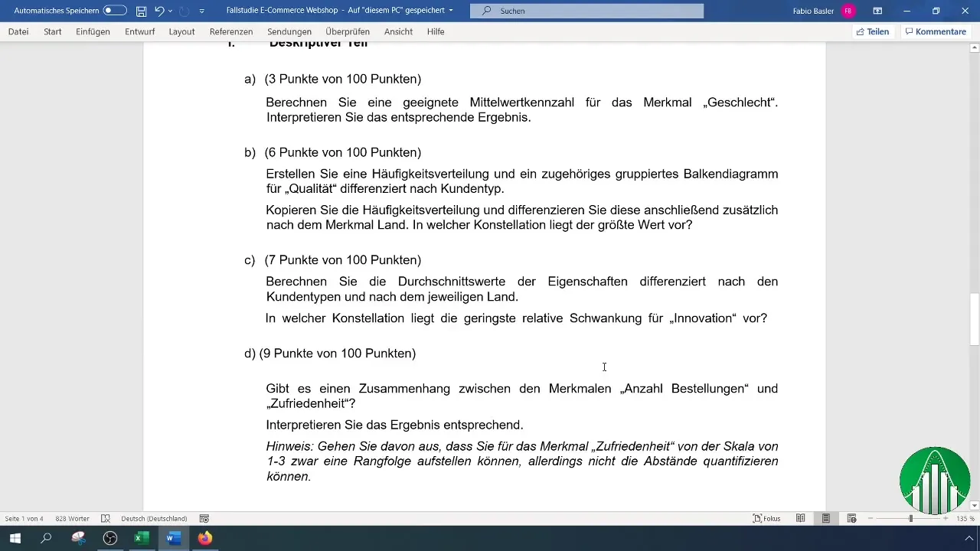The image size is (980, 551).
Task: Click the Save diskette icon
Action: click(x=141, y=11)
